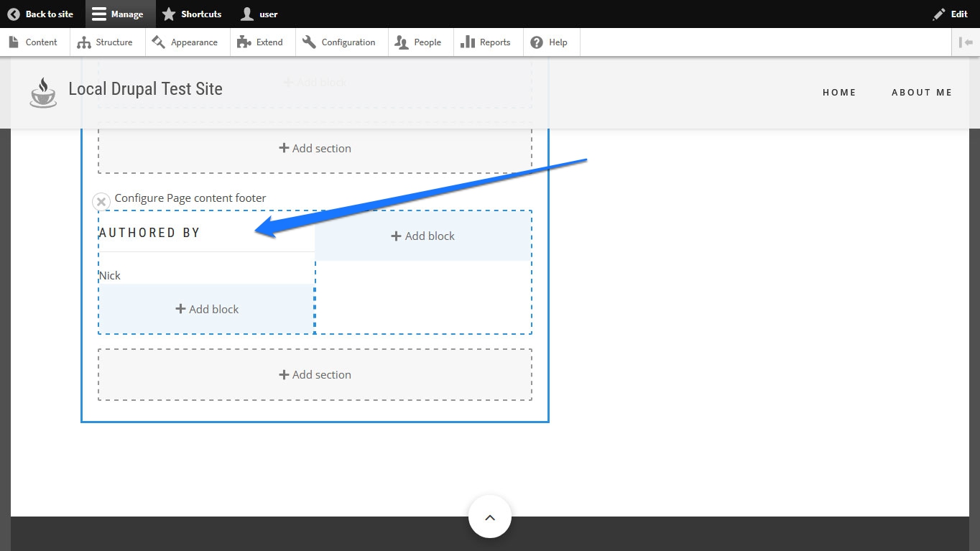This screenshot has width=980, height=551.
Task: Open the Help admin menu
Action: coord(551,42)
